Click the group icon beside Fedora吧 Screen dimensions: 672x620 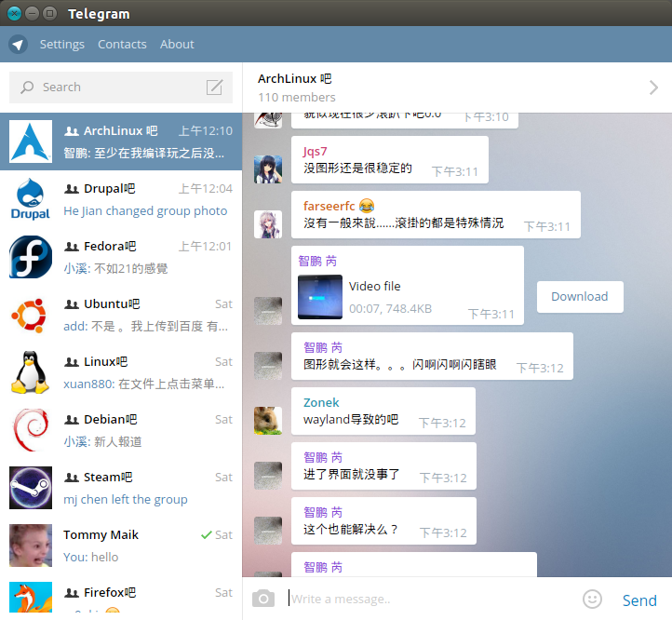tap(72, 247)
